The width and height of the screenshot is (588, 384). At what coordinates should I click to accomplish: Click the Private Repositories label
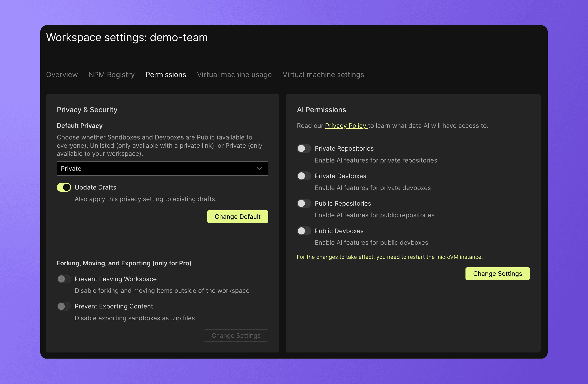coord(344,148)
